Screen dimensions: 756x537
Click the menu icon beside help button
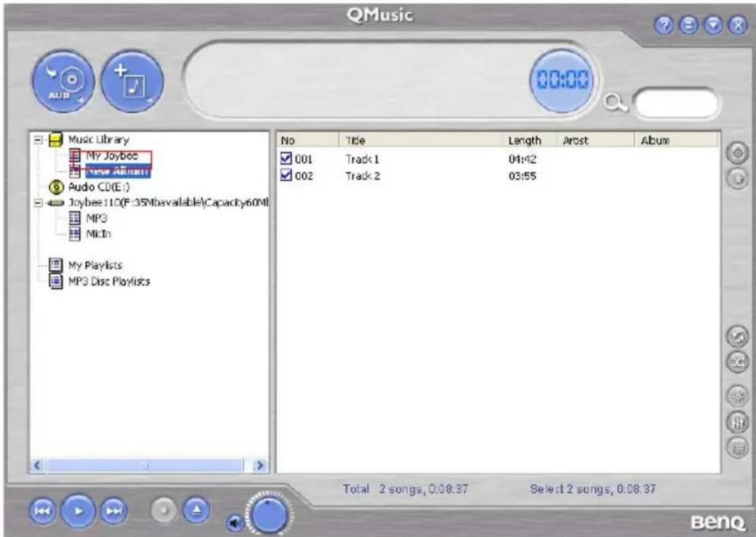[689, 26]
